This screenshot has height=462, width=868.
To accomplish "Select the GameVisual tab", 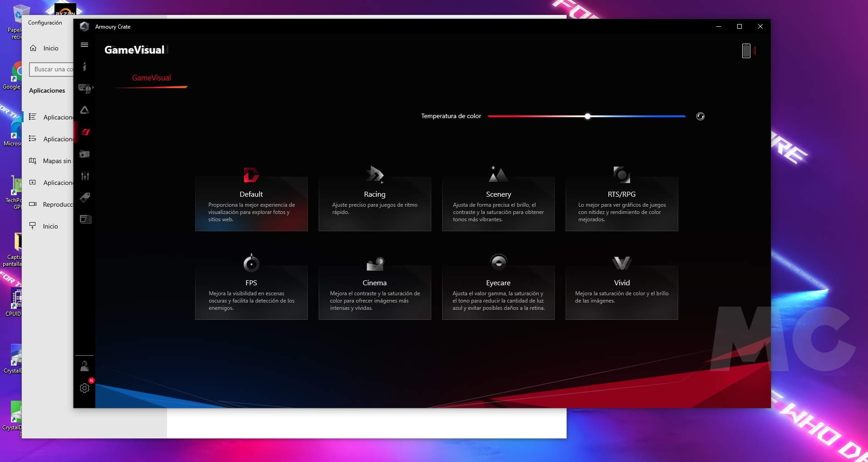I will click(151, 78).
